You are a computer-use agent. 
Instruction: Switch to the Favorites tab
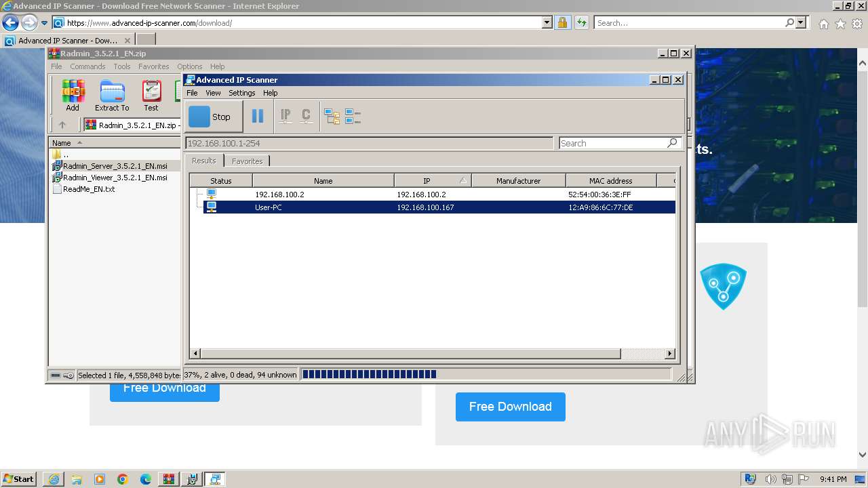click(x=248, y=161)
